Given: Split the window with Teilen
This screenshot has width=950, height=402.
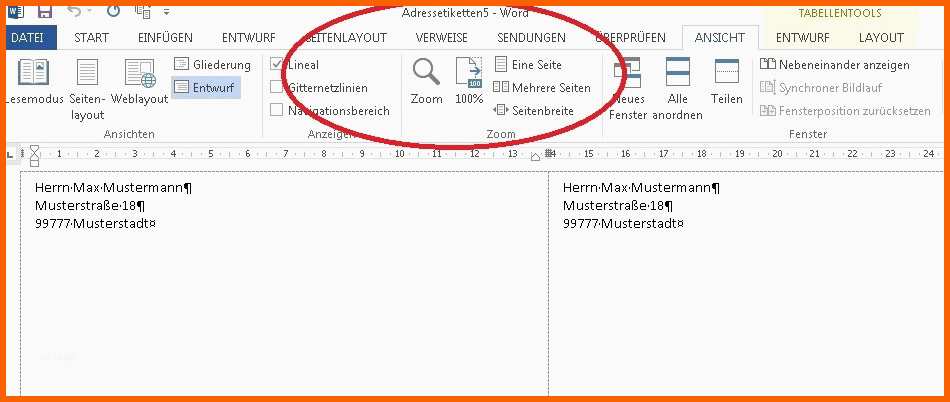Looking at the screenshot, I should [727, 82].
